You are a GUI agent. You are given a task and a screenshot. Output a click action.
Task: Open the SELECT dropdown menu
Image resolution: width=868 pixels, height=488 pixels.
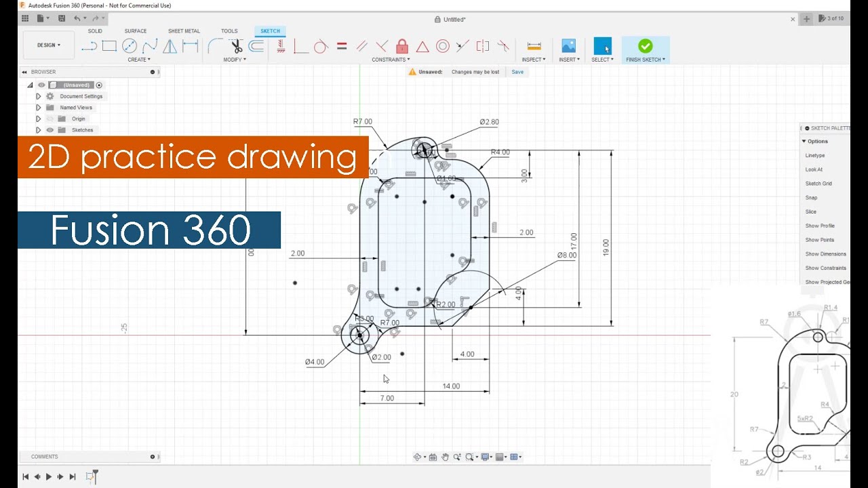tap(602, 60)
